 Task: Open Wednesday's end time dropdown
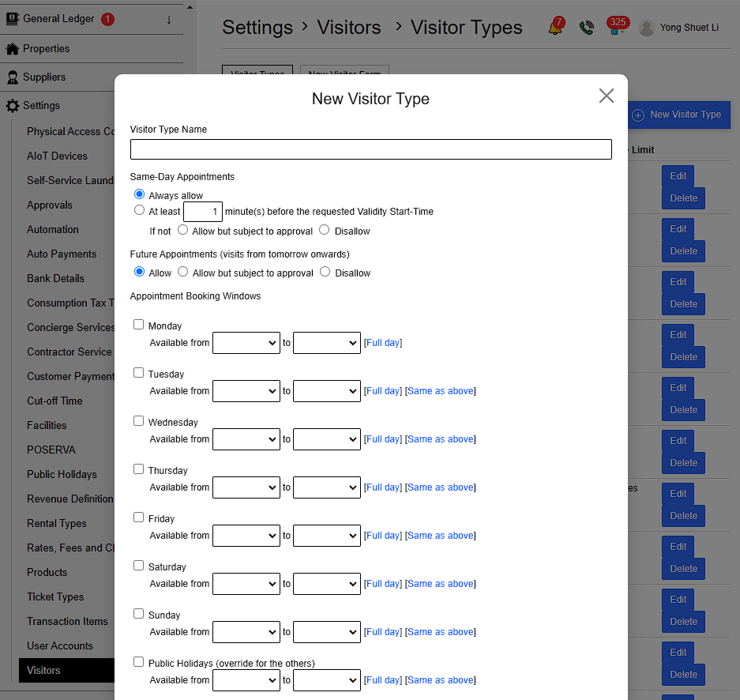326,439
